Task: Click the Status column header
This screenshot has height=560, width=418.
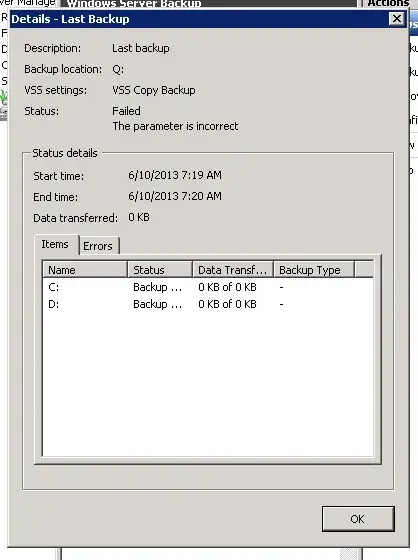Action: [x=160, y=270]
